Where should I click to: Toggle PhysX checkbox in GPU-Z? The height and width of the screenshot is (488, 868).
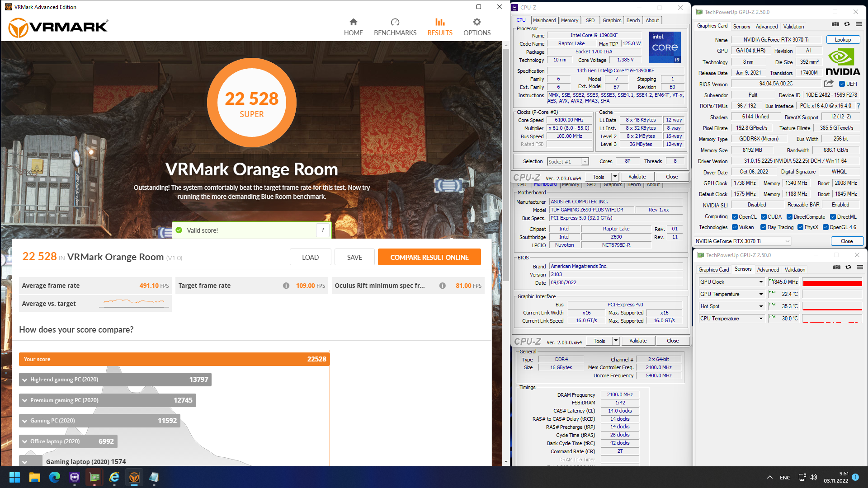coord(800,227)
